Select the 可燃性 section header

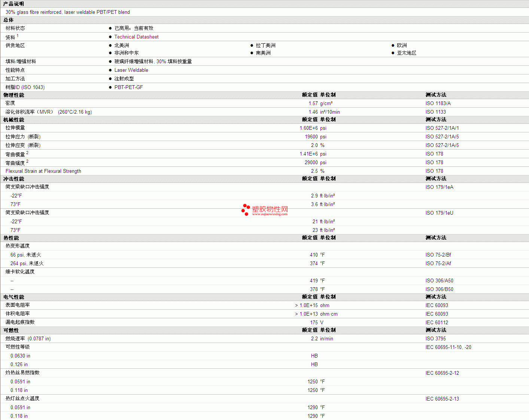pyautogui.click(x=11, y=330)
